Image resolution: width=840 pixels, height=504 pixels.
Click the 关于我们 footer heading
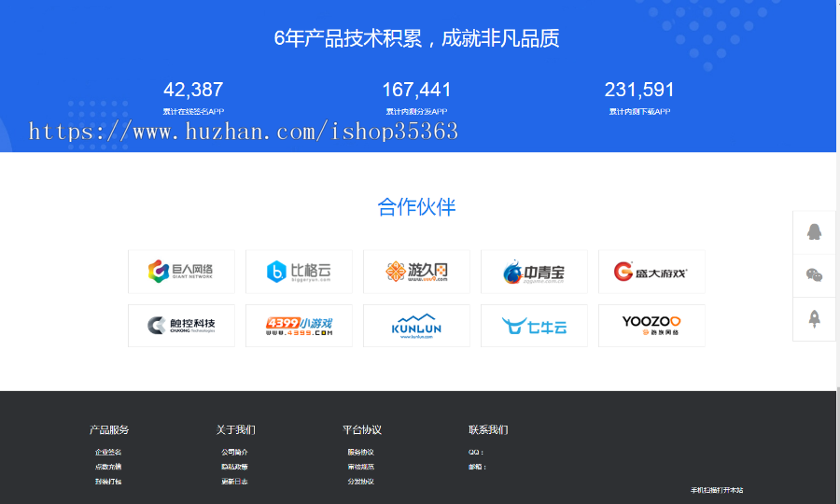point(236,429)
